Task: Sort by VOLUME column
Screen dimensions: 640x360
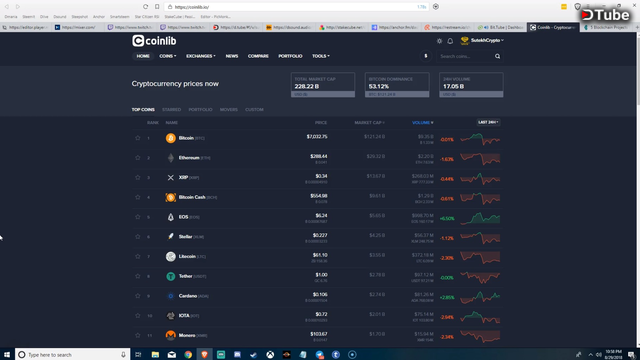Action: click(422, 122)
